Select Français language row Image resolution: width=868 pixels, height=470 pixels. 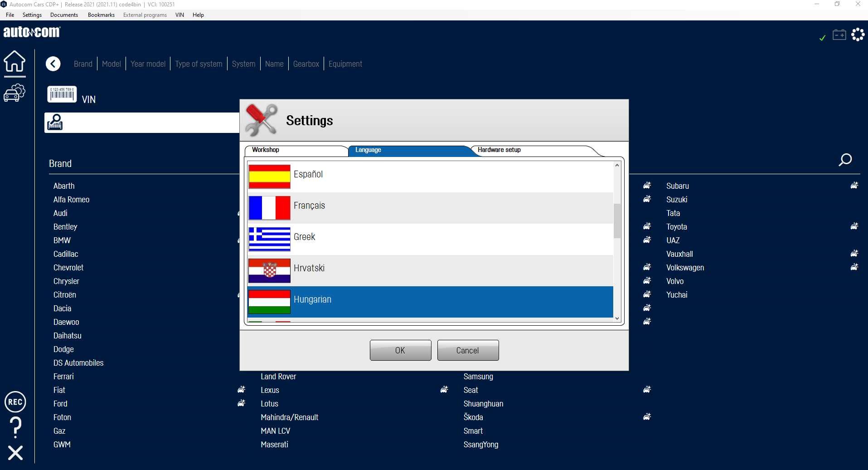[x=431, y=208]
